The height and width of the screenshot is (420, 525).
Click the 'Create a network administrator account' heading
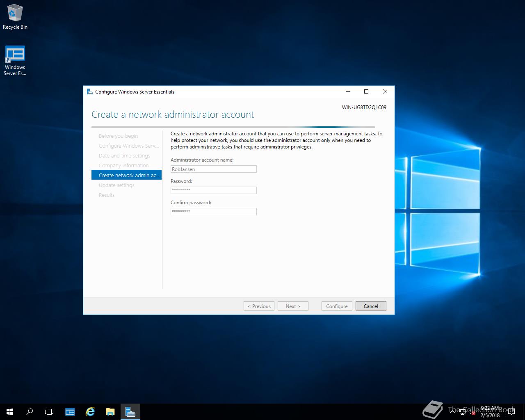[173, 114]
